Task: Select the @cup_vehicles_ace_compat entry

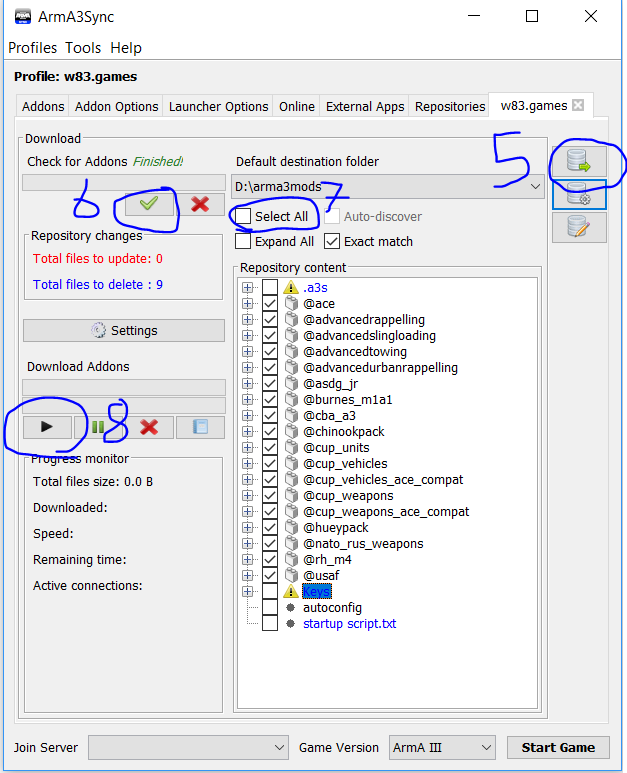Action: pyautogui.click(x=383, y=479)
